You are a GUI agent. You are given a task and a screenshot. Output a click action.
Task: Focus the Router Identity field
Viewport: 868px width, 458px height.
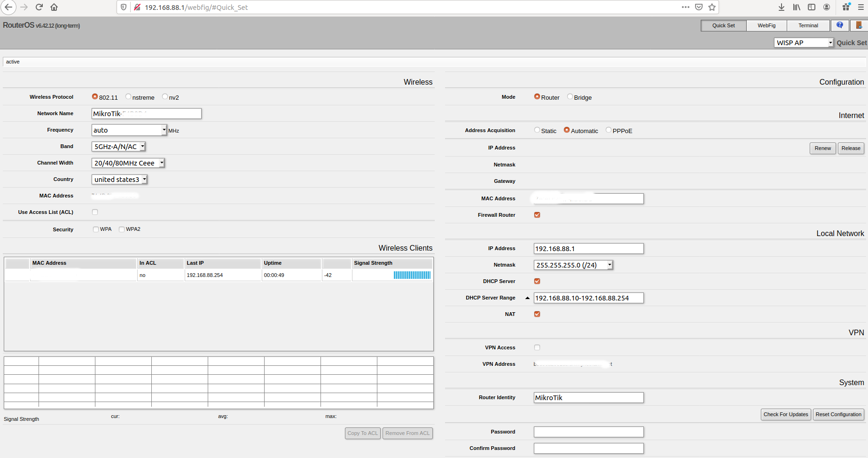(589, 397)
